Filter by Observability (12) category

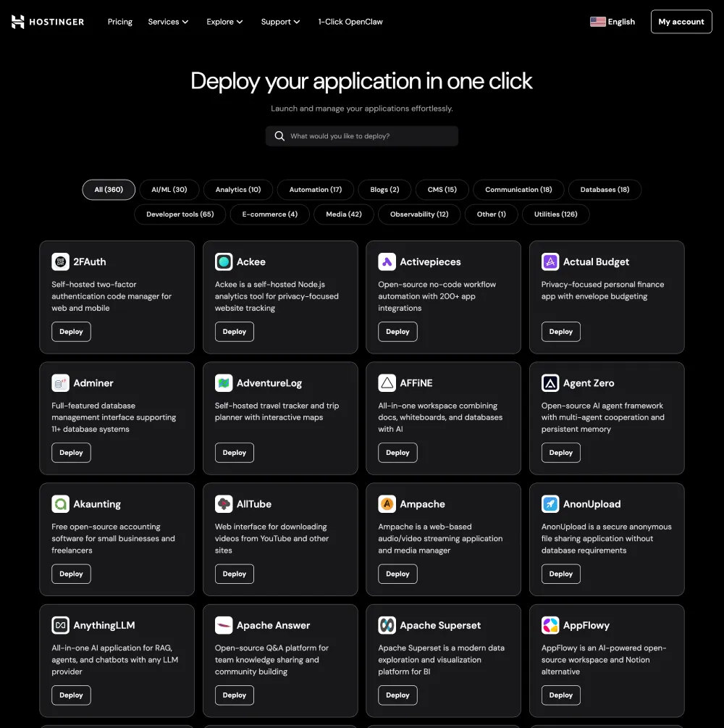click(419, 214)
